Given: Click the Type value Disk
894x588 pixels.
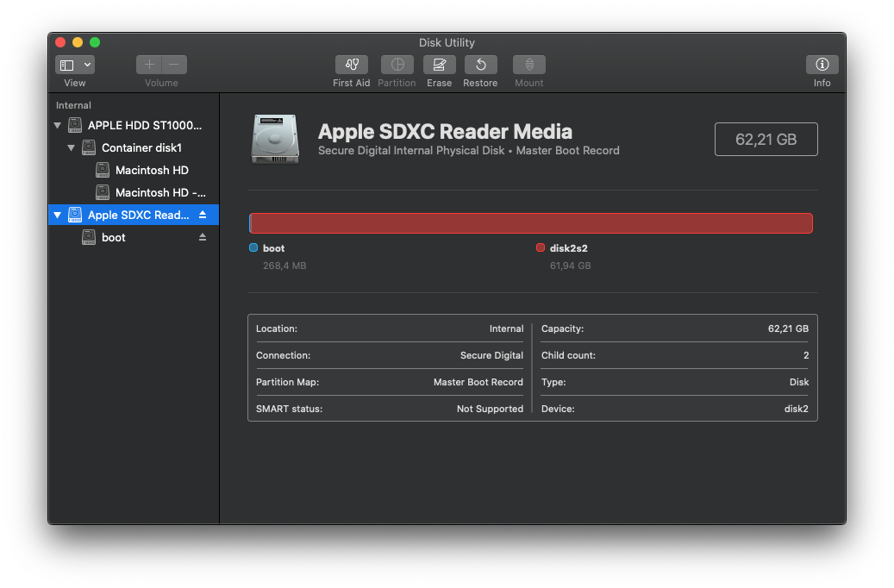Looking at the screenshot, I should click(x=799, y=382).
